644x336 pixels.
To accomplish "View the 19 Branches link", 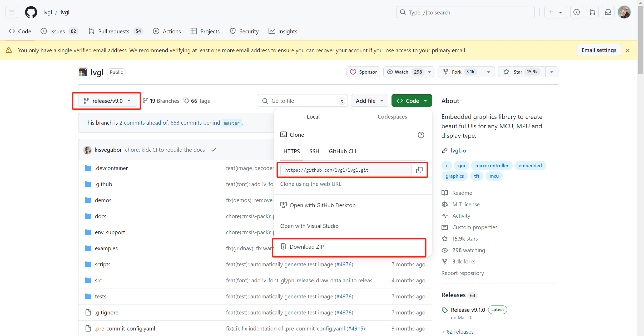I will (161, 101).
